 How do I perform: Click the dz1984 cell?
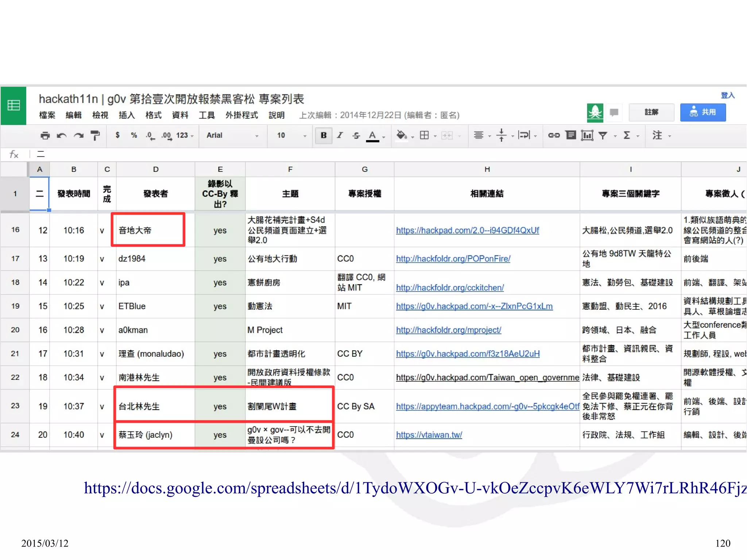pyautogui.click(x=155, y=259)
